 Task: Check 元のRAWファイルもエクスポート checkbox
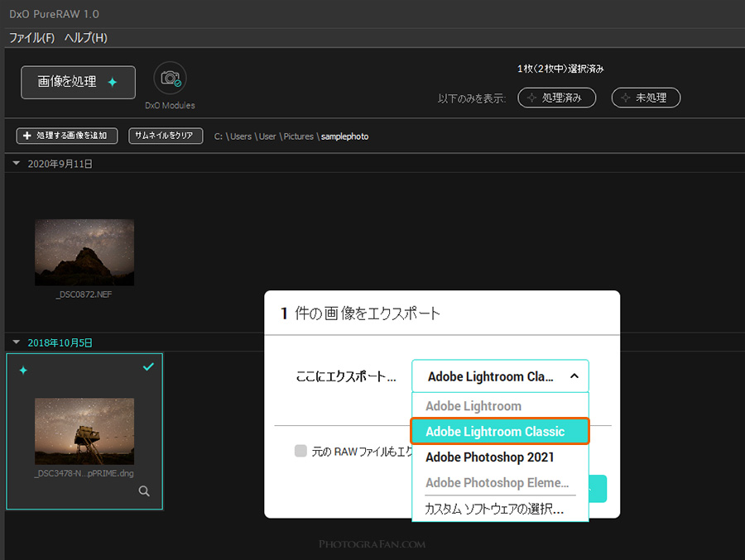[x=300, y=451]
